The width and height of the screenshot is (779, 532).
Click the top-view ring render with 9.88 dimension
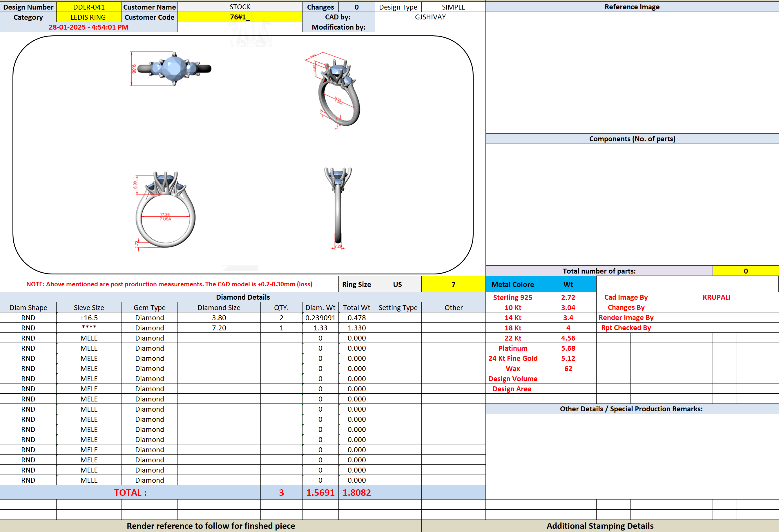tap(171, 69)
